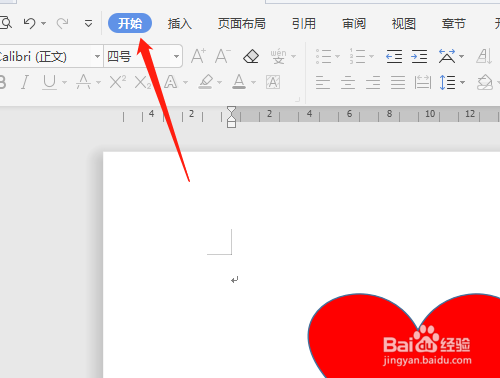The image size is (500, 378).
Task: Open the 四号 font size dropdown
Action: (176, 56)
